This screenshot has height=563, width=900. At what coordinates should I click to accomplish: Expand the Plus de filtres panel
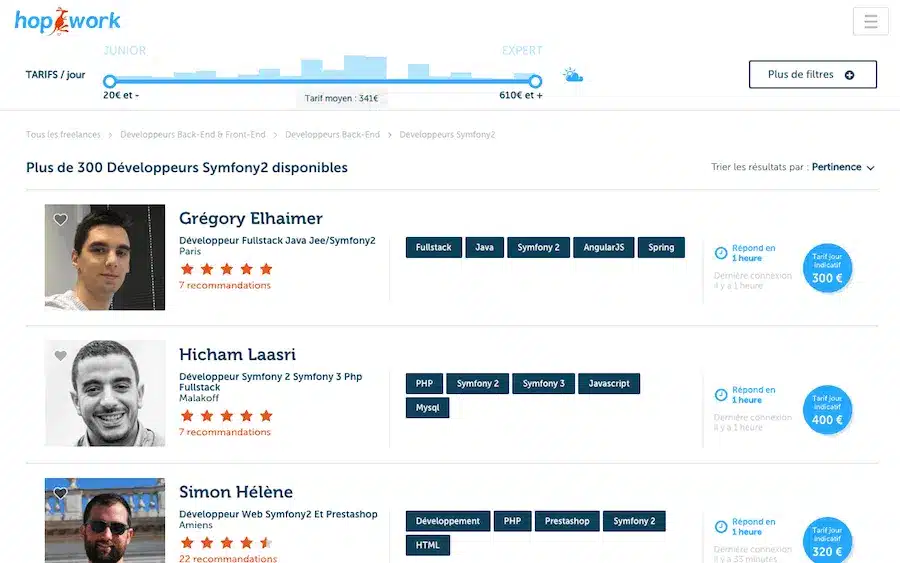pos(812,75)
